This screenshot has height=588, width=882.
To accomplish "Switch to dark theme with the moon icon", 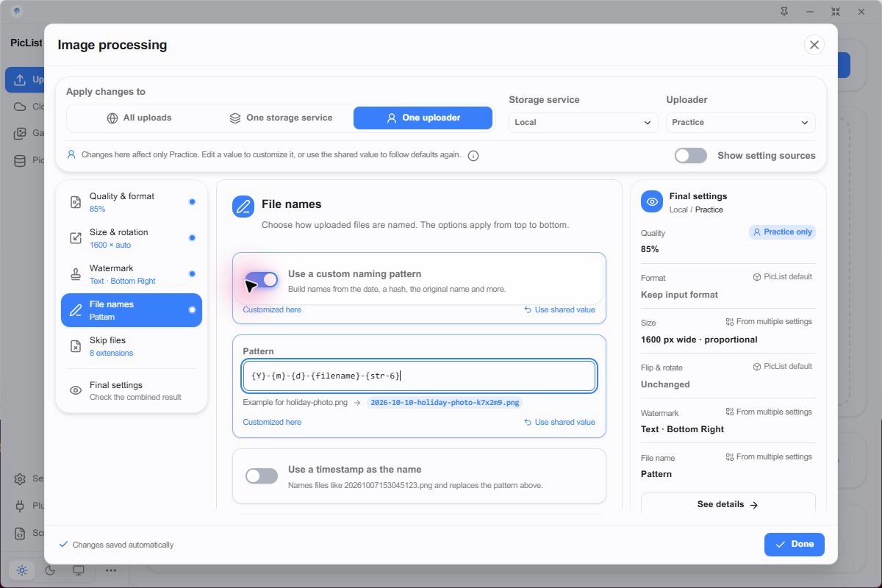I will tap(50, 570).
